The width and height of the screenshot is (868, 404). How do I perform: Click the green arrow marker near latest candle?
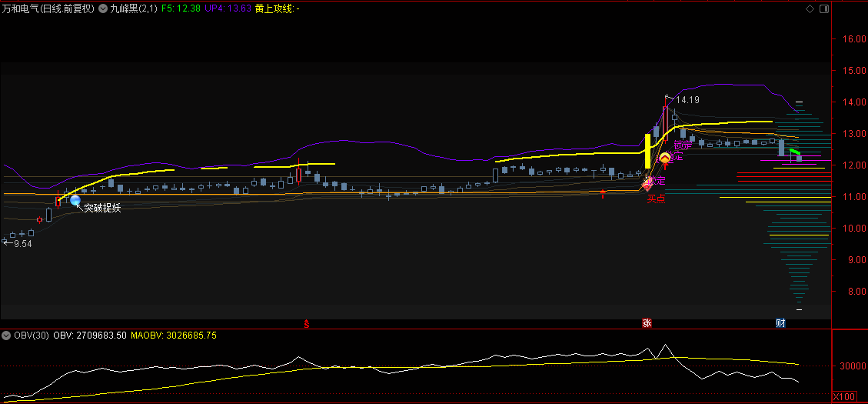796,152
